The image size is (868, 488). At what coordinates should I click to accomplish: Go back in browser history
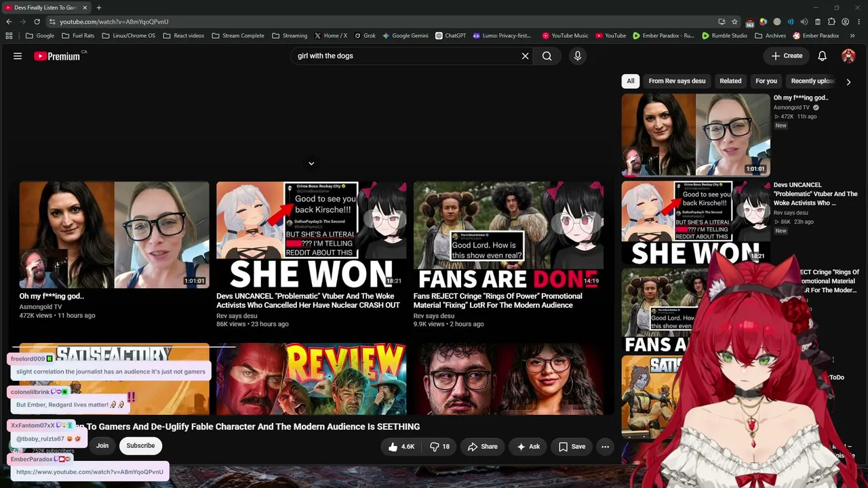point(9,22)
